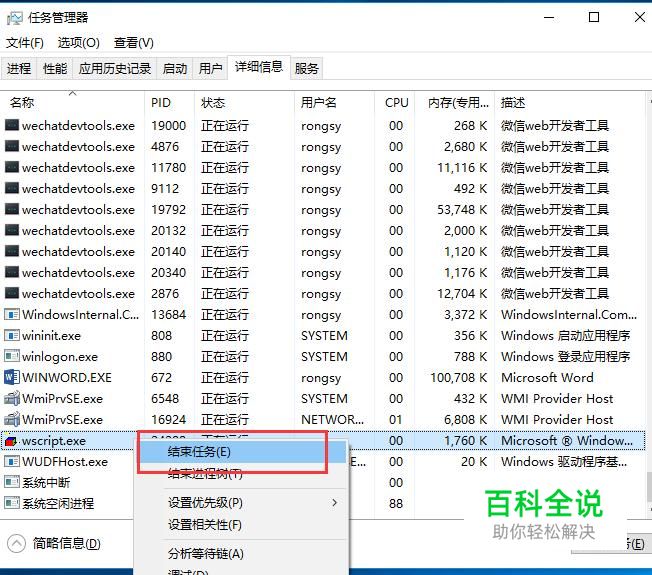Viewport: 652px width, 575px height.
Task: Click the winlogon.exe process icon
Action: coord(12,356)
